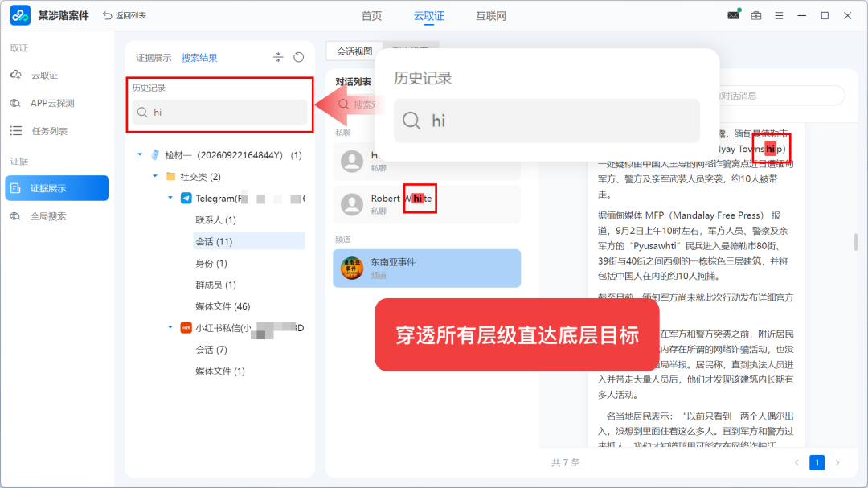Collapse the 小红书私信 tree node
The height and width of the screenshot is (488, 868).
click(x=170, y=327)
